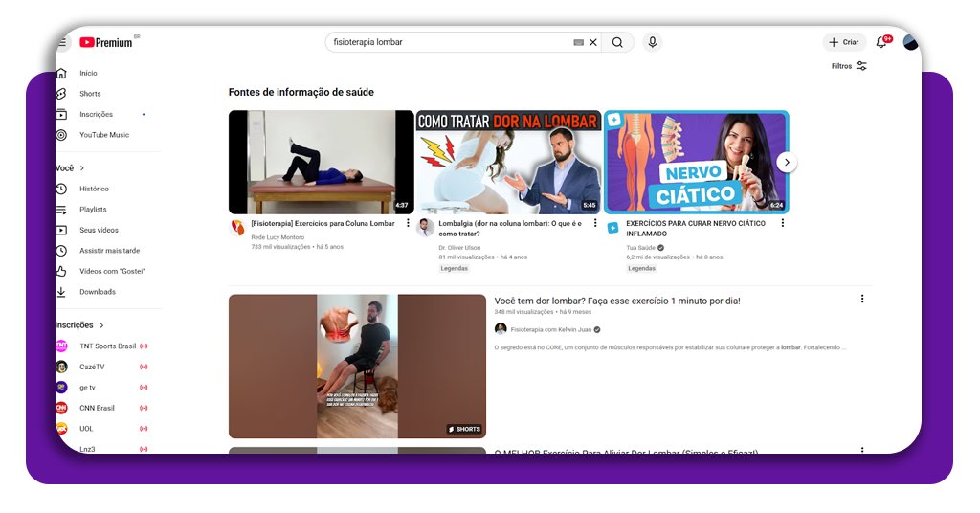This screenshot has height=513, width=980.
Task: Click Legendas badge under Nervo Ciático video
Action: tap(642, 268)
